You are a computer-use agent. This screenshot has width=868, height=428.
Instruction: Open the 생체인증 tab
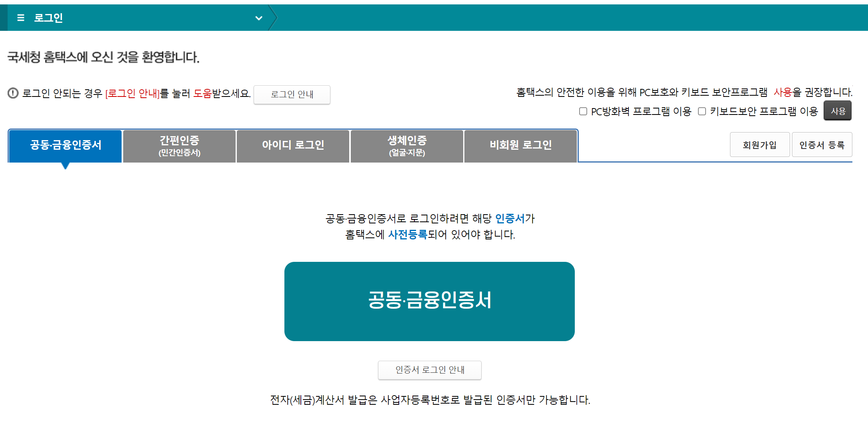pyautogui.click(x=407, y=146)
